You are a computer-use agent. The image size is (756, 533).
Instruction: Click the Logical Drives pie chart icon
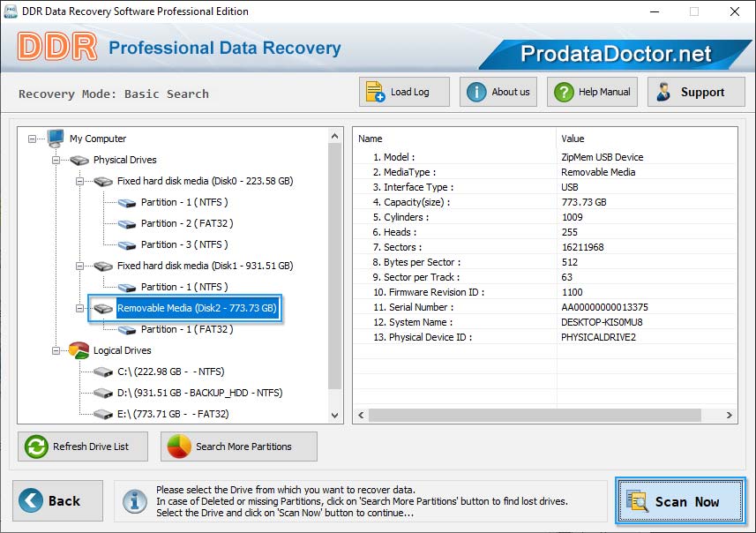point(79,350)
